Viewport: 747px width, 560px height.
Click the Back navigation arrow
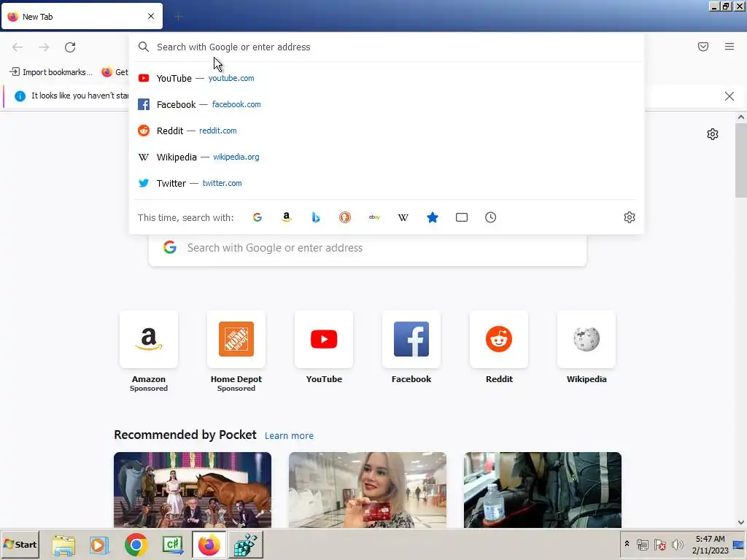pyautogui.click(x=18, y=47)
